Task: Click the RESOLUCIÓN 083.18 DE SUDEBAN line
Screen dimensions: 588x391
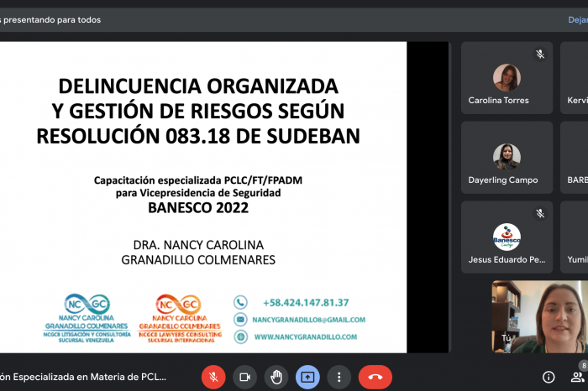Action: click(x=198, y=136)
